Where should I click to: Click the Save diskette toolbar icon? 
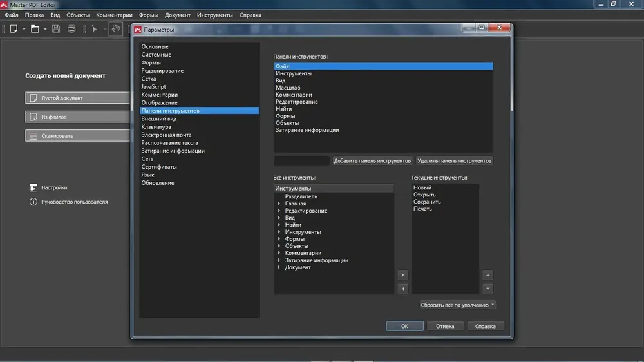tap(56, 29)
